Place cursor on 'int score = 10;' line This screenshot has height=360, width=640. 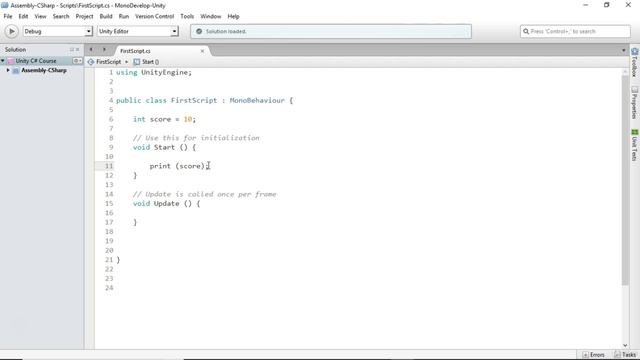tap(164, 119)
